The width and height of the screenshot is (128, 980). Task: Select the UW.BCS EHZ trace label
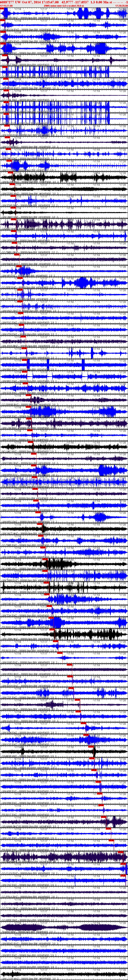coord(30,768)
